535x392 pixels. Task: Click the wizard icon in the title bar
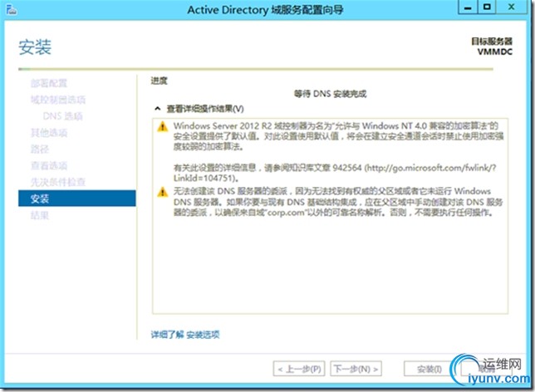tap(12, 10)
